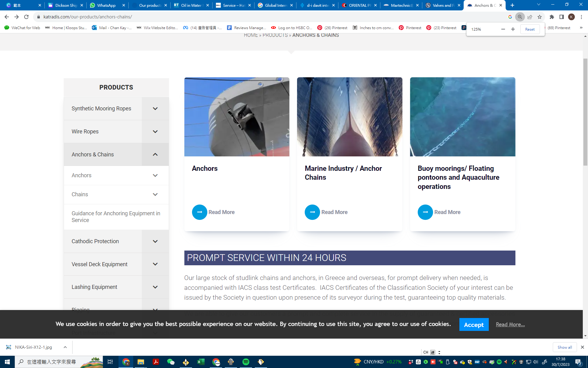The width and height of the screenshot is (588, 368).
Task: Click the Marine Industry Read More arrow
Action: point(312,212)
